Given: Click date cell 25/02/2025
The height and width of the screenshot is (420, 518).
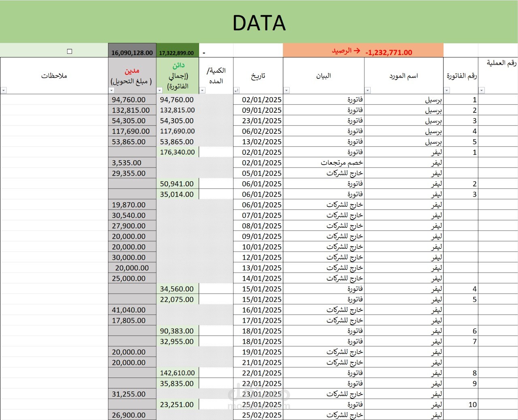Looking at the screenshot, I should 258,415.
